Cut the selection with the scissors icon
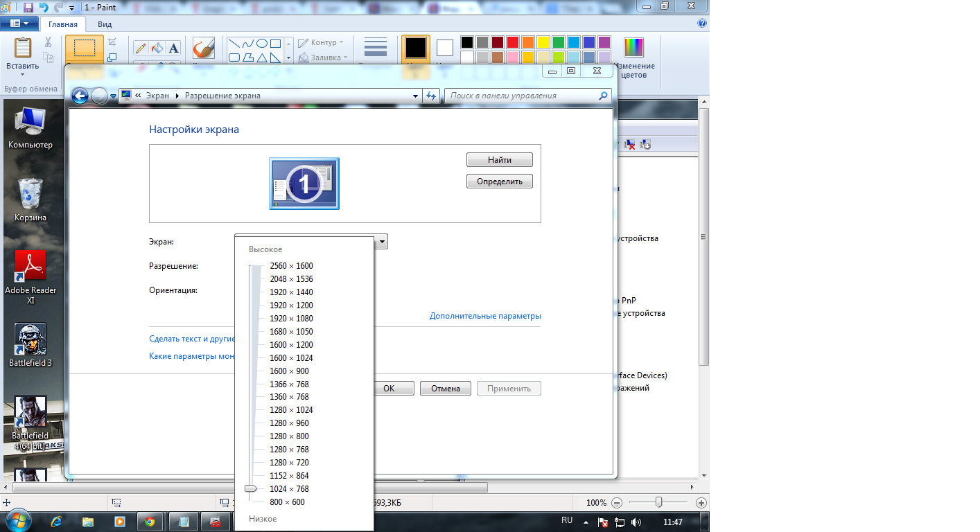This screenshot has height=532, width=980. click(x=48, y=42)
